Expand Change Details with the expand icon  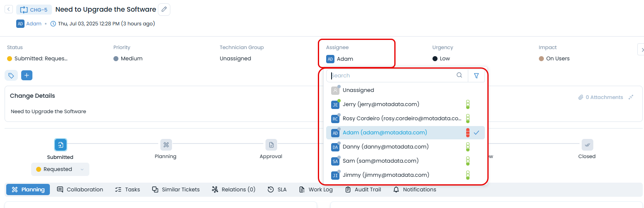631,97
